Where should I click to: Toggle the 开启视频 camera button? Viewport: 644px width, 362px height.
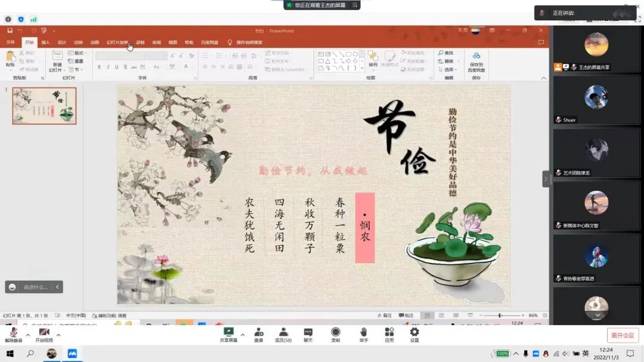(44, 333)
